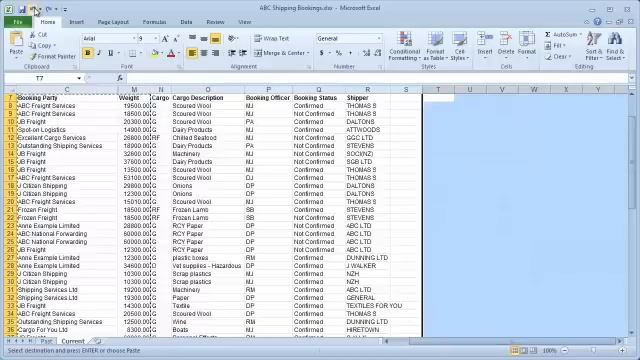Switch to the View ribbon tab
Viewport: 640px width, 360px height.
(x=244, y=22)
